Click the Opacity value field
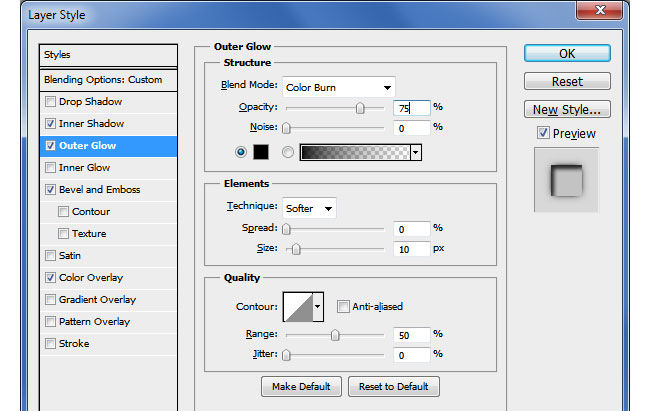This screenshot has height=411, width=650. [x=412, y=108]
